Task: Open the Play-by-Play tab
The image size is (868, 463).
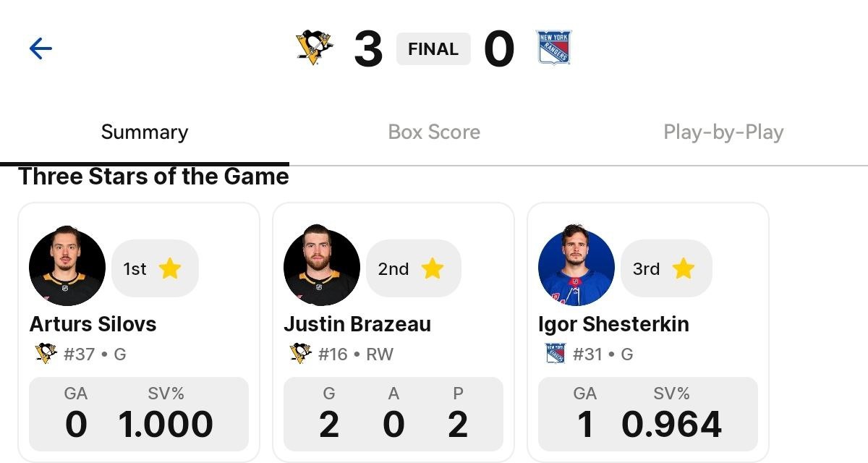Action: [723, 132]
